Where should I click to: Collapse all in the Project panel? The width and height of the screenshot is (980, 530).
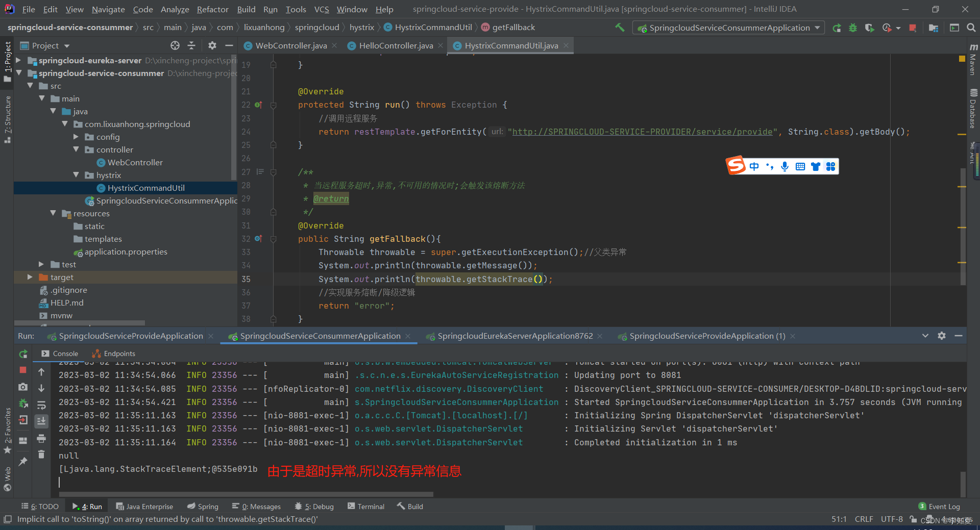[191, 45]
